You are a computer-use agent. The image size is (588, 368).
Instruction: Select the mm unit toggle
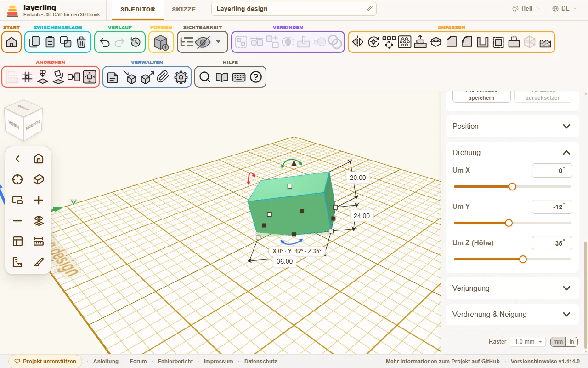(558, 342)
